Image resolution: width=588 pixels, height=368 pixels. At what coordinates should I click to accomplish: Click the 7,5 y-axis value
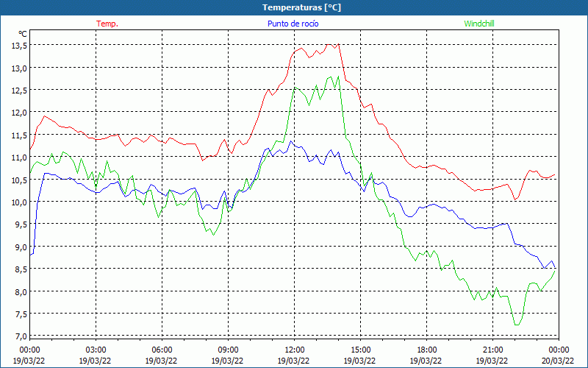click(21, 314)
